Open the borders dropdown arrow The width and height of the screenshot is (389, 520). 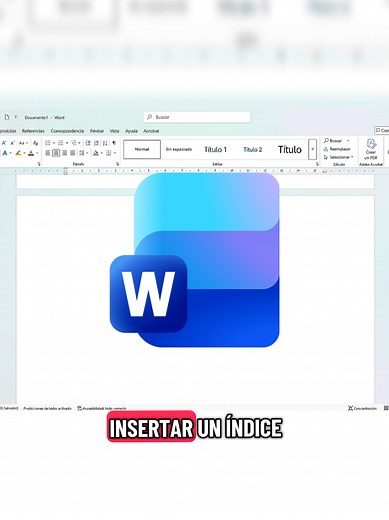pos(115,153)
